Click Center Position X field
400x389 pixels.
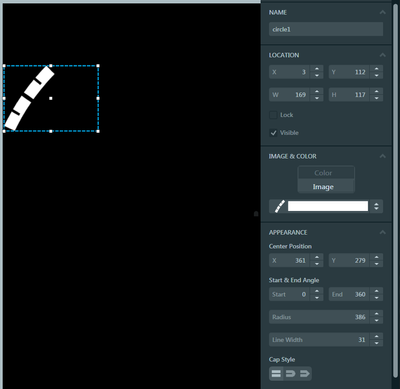(x=289, y=260)
